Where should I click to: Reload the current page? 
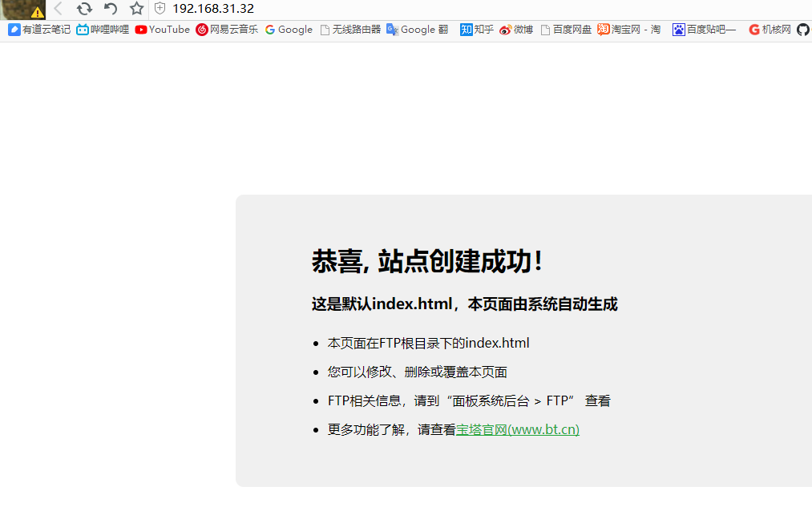(x=83, y=9)
